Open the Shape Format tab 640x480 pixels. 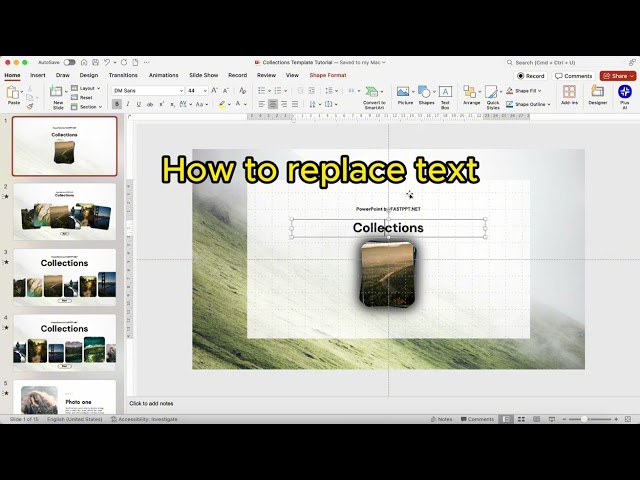[x=328, y=75]
